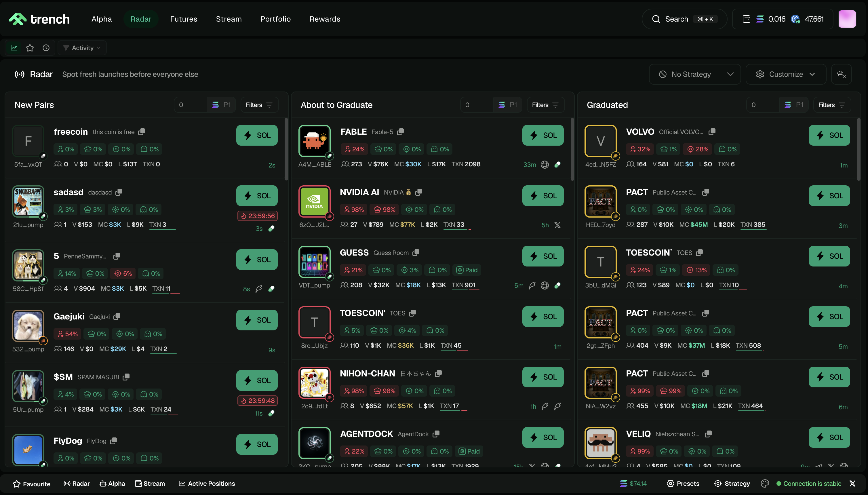Toggle P1 preset in Graduated column

point(793,105)
